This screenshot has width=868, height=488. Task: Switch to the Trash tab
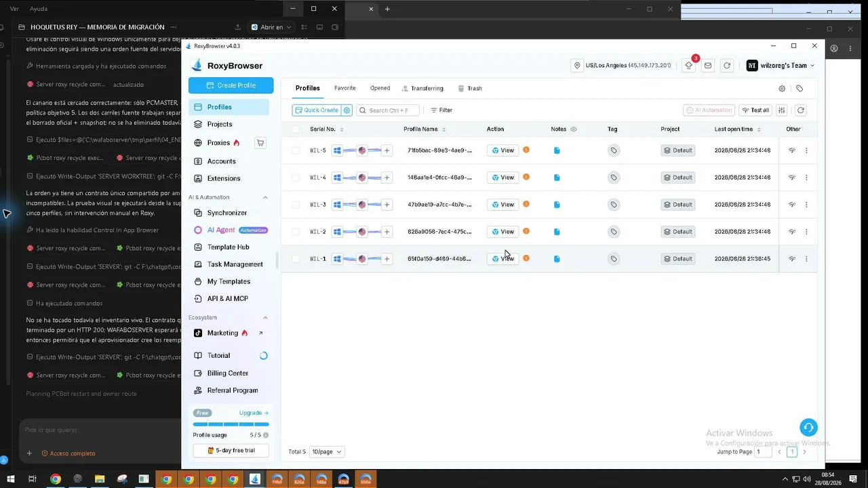[x=470, y=89]
